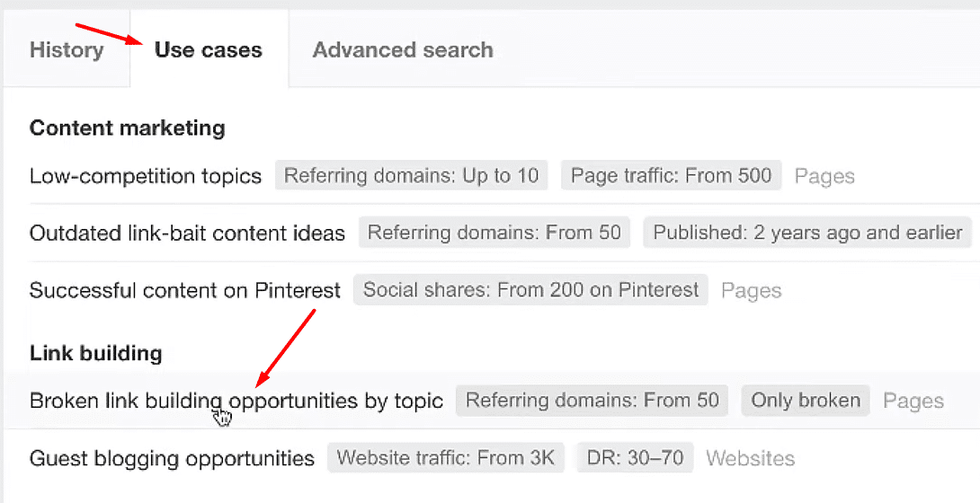Click Referring domains: Up to 10 tag
This screenshot has height=503, width=980.
pos(411,176)
